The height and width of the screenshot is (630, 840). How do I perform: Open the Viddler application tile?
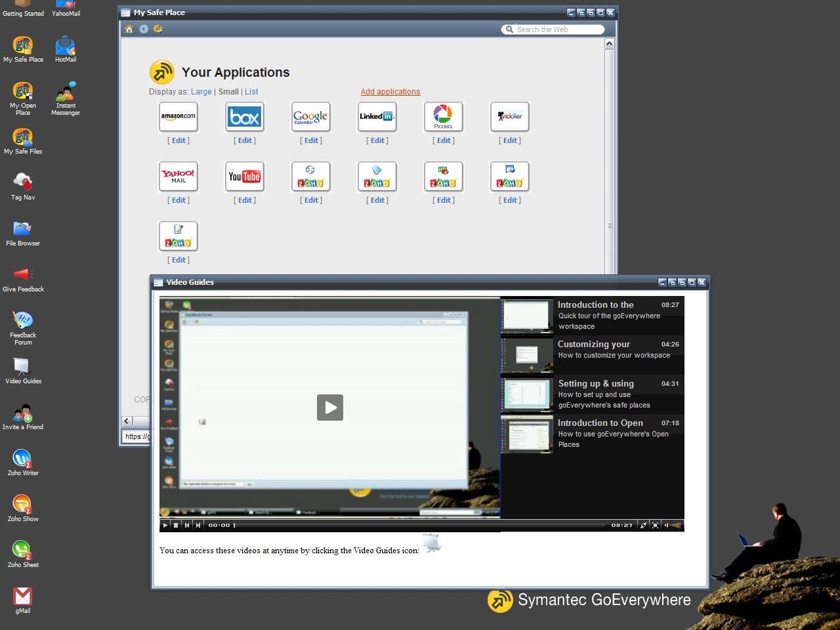(x=510, y=117)
